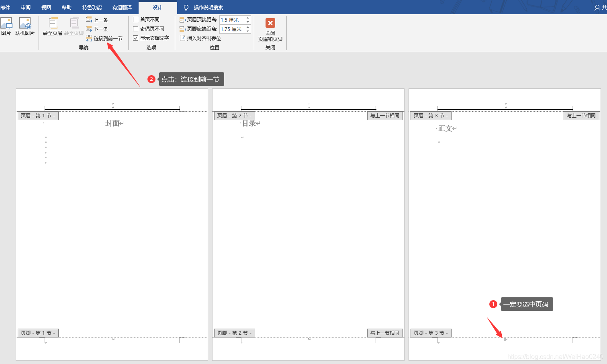Increase header top distance spinner

pos(247,18)
